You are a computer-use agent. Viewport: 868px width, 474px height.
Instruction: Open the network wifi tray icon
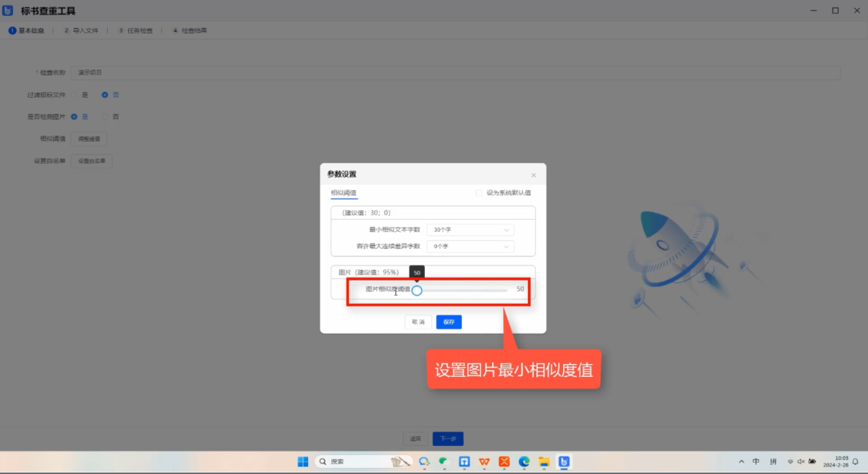791,462
